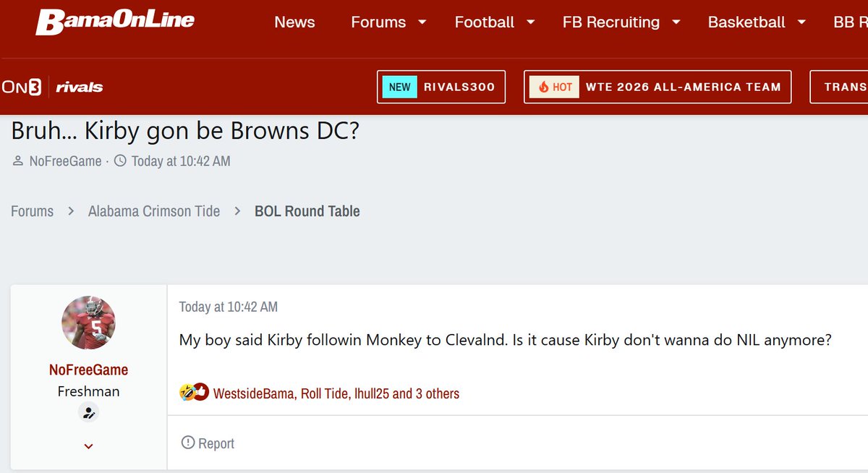Expand user details chevron under NoFreeGame
Viewport: 868px width, 473px height.
88,446
